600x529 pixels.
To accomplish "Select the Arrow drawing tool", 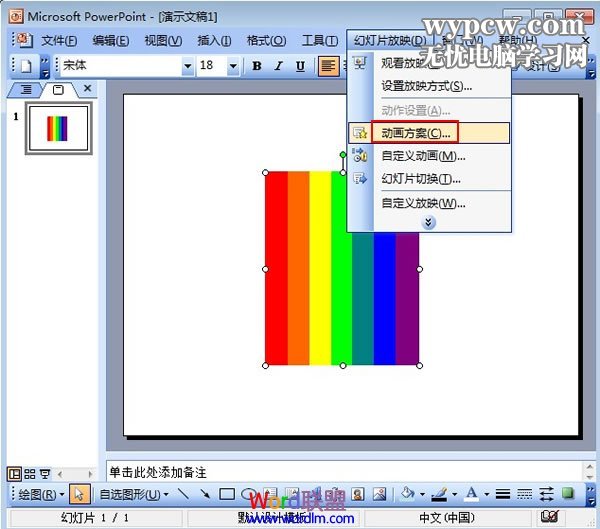I will [x=205, y=494].
